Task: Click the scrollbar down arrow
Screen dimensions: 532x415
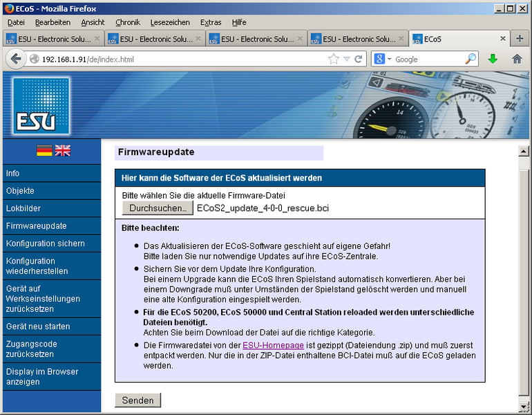Action: click(x=524, y=406)
